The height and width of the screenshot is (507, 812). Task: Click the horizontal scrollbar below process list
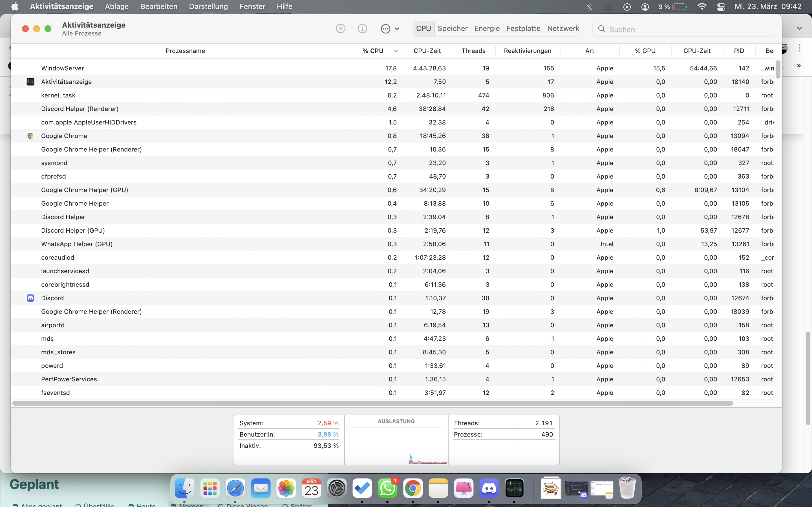click(372, 403)
